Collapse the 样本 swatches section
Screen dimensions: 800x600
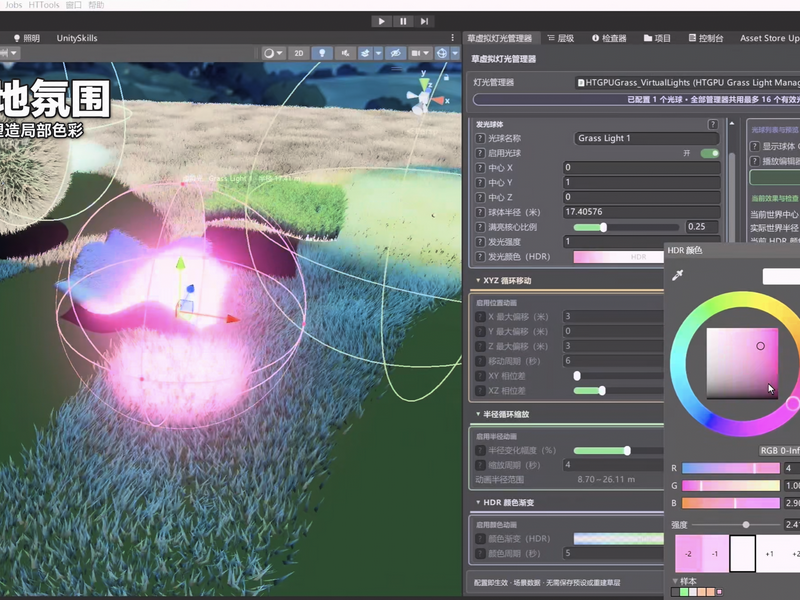pyautogui.click(x=676, y=581)
